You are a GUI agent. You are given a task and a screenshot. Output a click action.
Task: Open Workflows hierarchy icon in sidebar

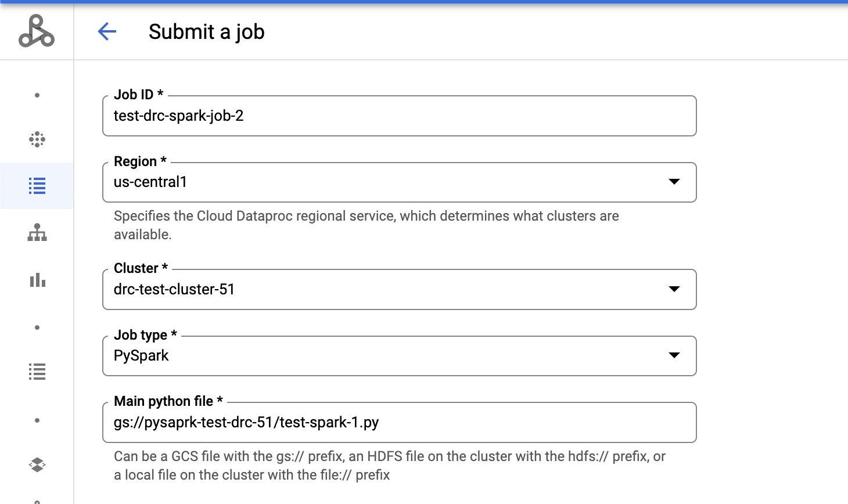tap(37, 233)
